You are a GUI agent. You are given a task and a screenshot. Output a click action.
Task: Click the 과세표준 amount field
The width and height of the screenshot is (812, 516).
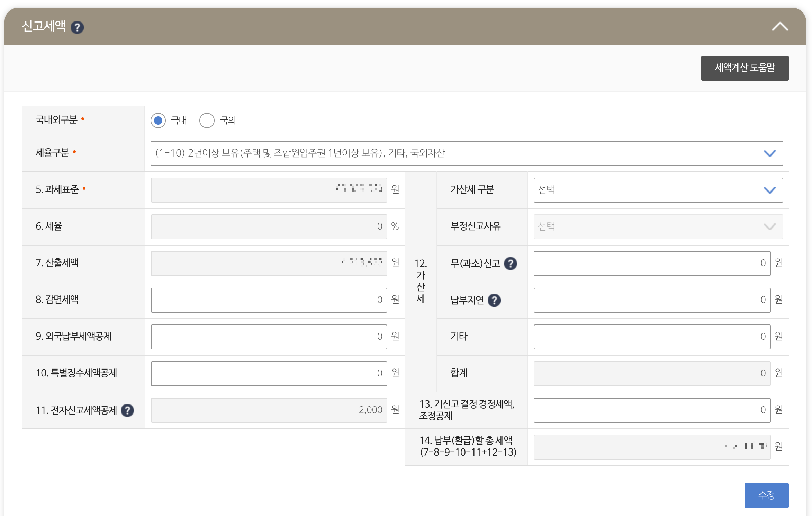269,190
